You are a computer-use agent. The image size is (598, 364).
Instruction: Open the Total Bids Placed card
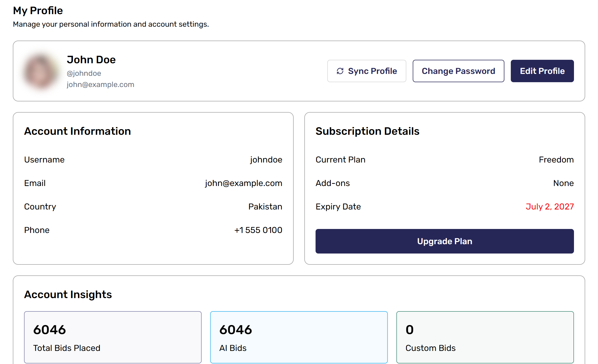click(x=113, y=337)
